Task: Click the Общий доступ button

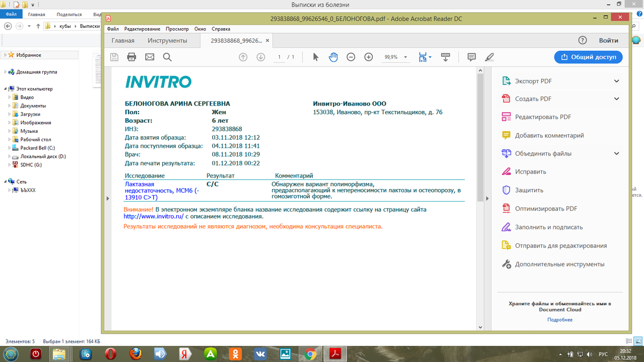Action: (x=588, y=57)
